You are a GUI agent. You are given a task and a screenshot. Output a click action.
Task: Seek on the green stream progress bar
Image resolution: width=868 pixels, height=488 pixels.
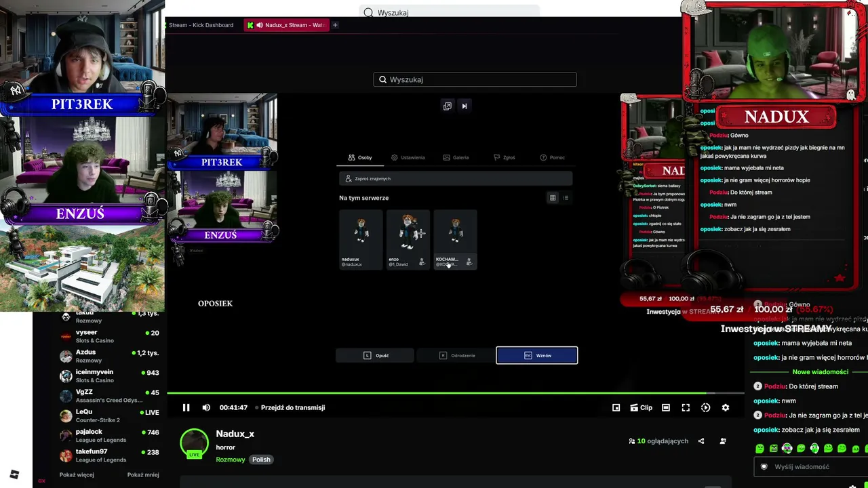pyautogui.click(x=456, y=392)
